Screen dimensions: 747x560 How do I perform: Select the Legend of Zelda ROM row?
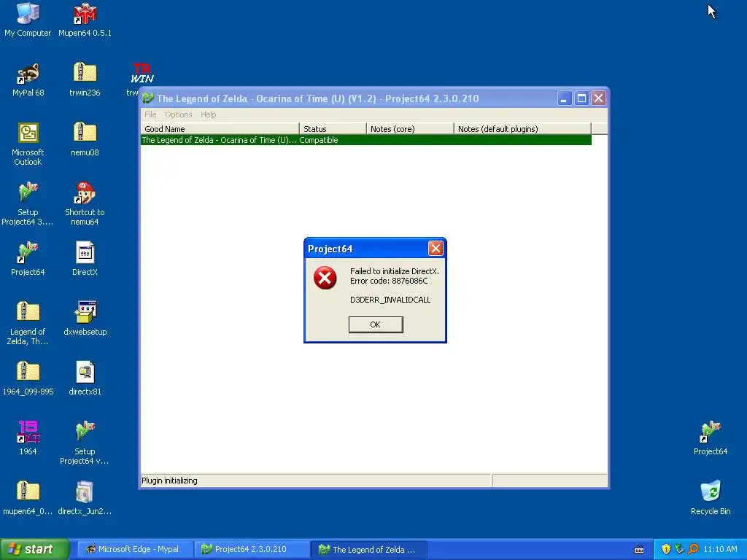366,140
